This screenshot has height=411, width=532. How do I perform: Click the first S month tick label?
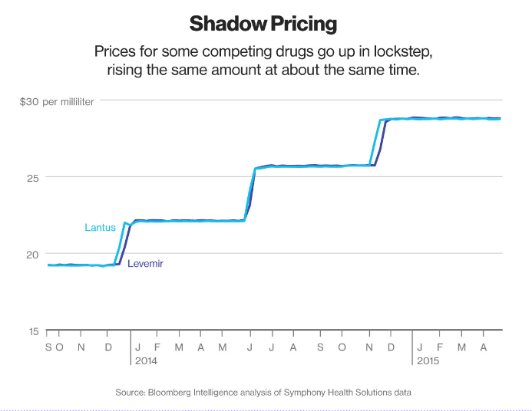(x=48, y=347)
